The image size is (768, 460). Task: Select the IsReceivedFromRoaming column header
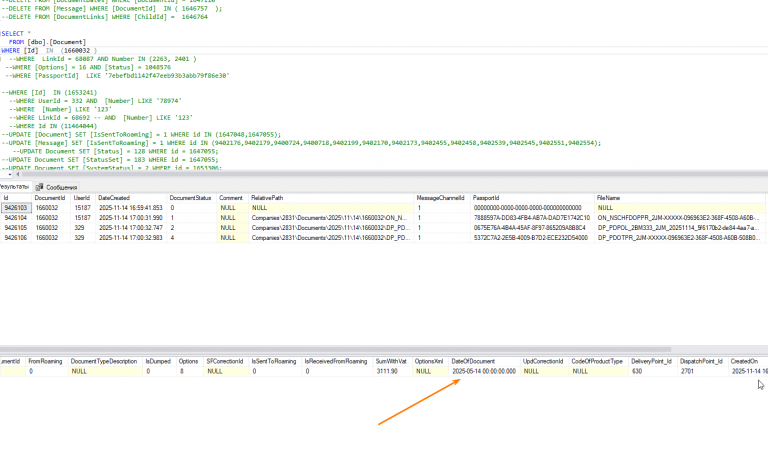pos(337,362)
